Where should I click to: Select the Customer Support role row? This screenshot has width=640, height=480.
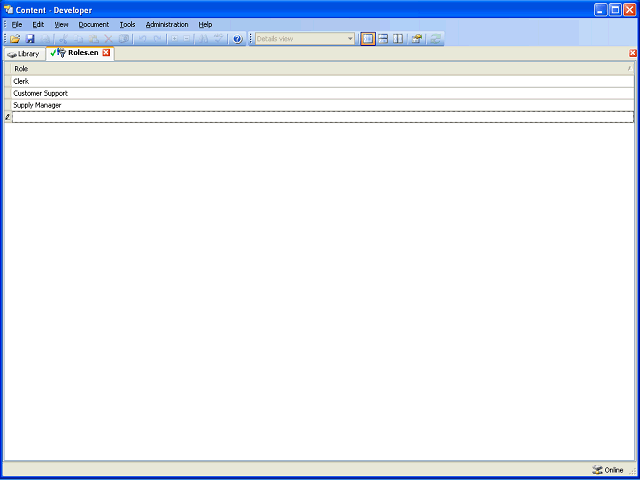pos(322,93)
